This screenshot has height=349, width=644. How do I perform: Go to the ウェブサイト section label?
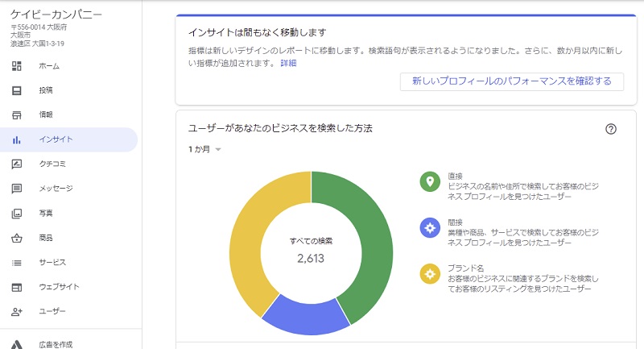[x=59, y=286]
